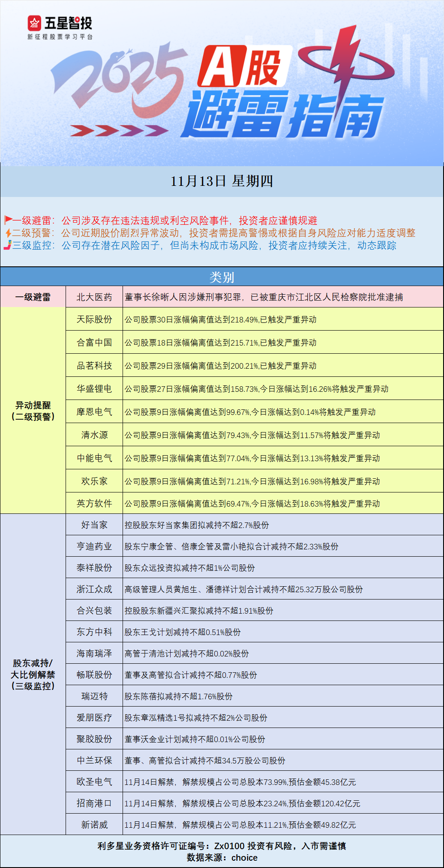Screen dimensions: 444x868
Task: Click the 涨幅偏离值达到99.67% description
Action: 250,412
